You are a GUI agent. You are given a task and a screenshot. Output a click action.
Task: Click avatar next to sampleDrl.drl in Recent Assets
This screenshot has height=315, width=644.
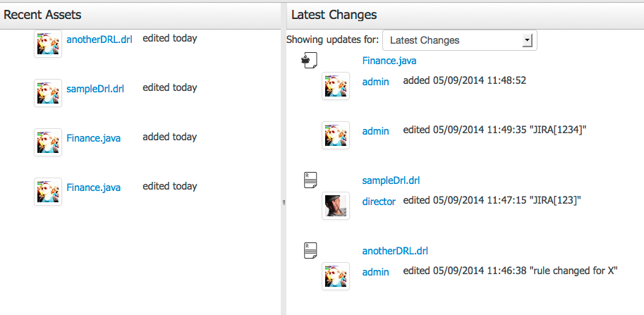pos(48,93)
